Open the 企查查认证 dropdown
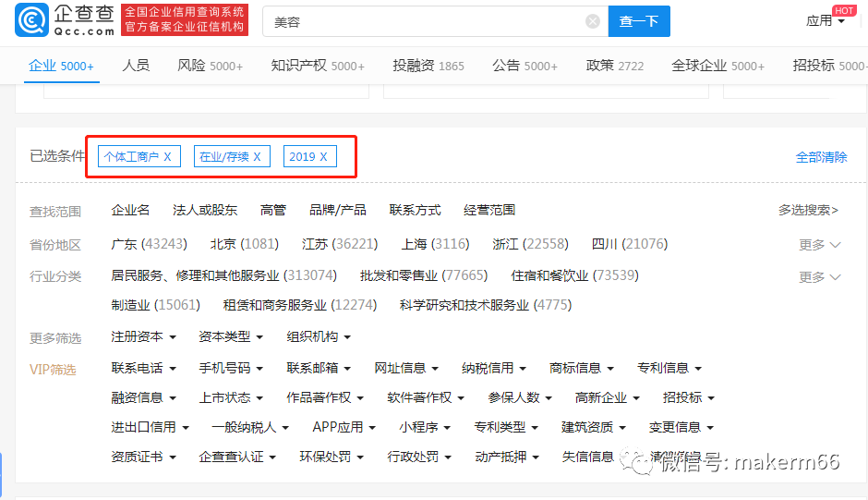 pyautogui.click(x=237, y=457)
